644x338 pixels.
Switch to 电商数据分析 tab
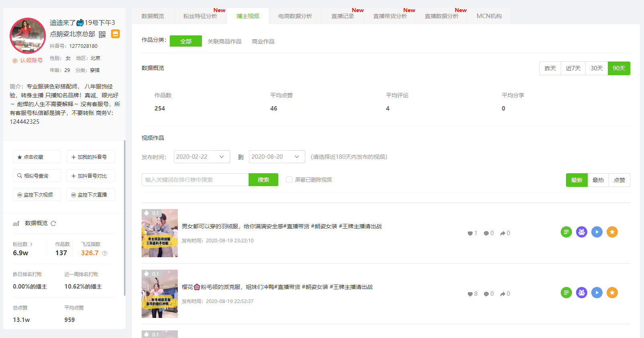point(295,16)
